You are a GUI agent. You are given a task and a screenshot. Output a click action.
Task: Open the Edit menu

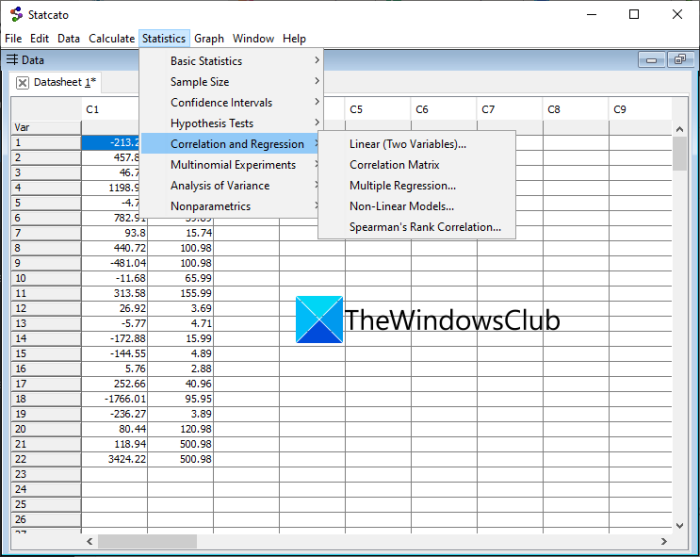[39, 39]
